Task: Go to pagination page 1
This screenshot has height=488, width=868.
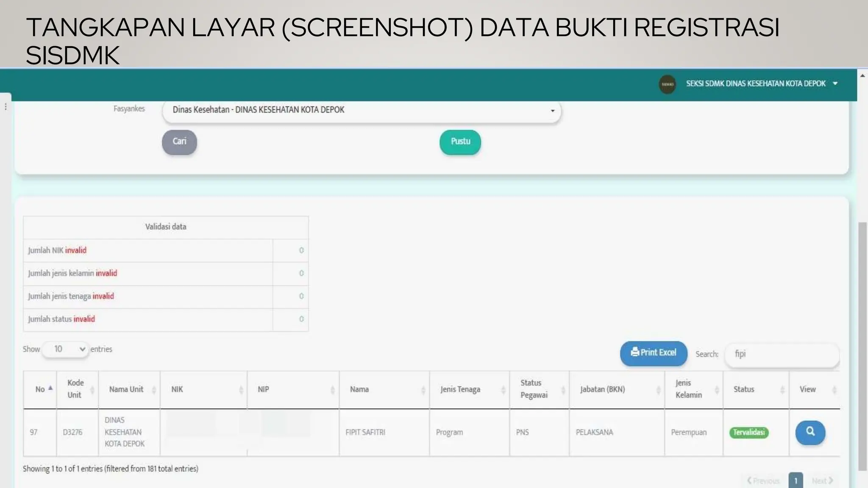Action: tap(796, 481)
